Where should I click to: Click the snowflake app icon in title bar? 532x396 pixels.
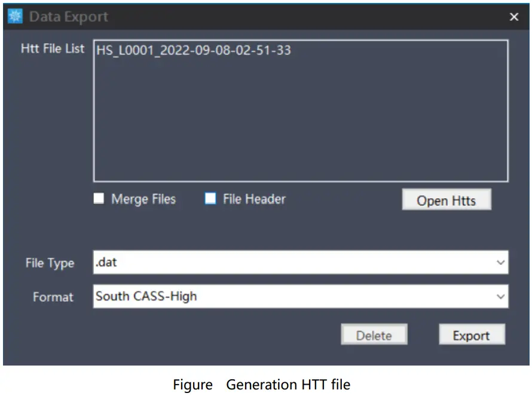[x=15, y=16]
